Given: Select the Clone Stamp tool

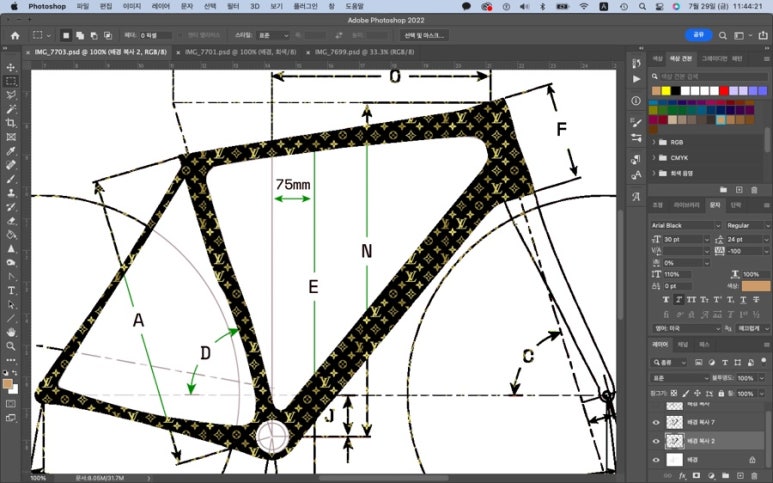Looking at the screenshot, I should 11,193.
